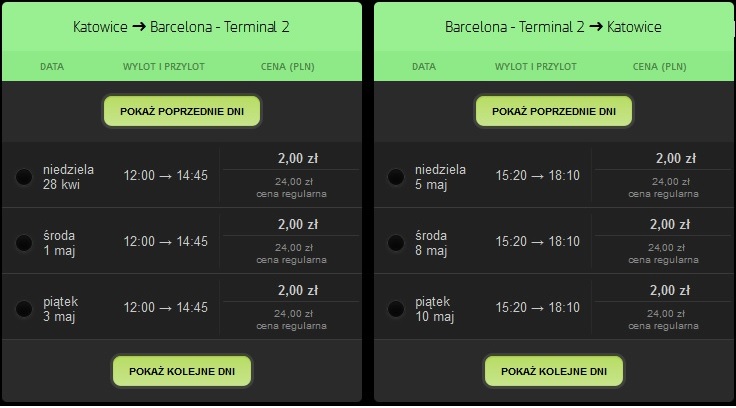
Task: Click the 2,00 zł price for 28 kwi flight
Action: click(298, 159)
